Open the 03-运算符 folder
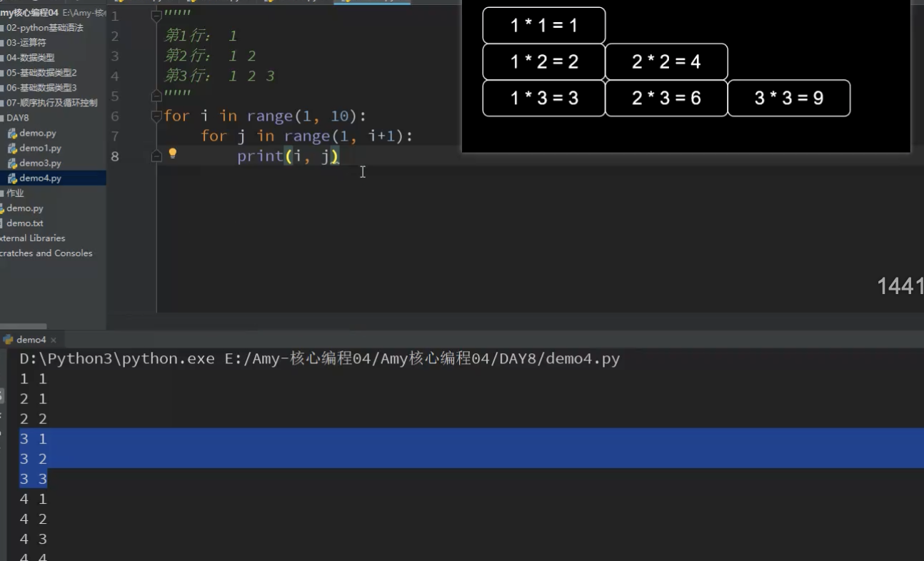 pos(26,43)
